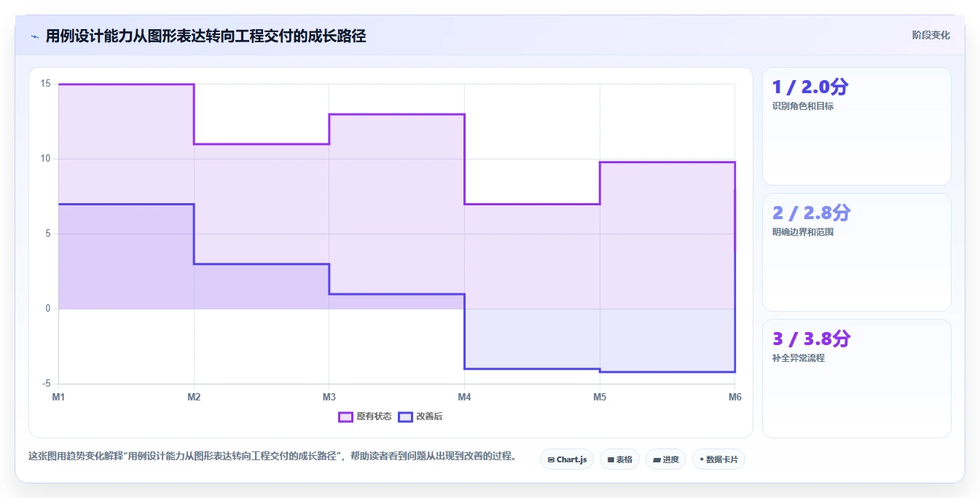Click the purple 原有状态 legend color box
Screen dimensions: 980x498
click(345, 416)
